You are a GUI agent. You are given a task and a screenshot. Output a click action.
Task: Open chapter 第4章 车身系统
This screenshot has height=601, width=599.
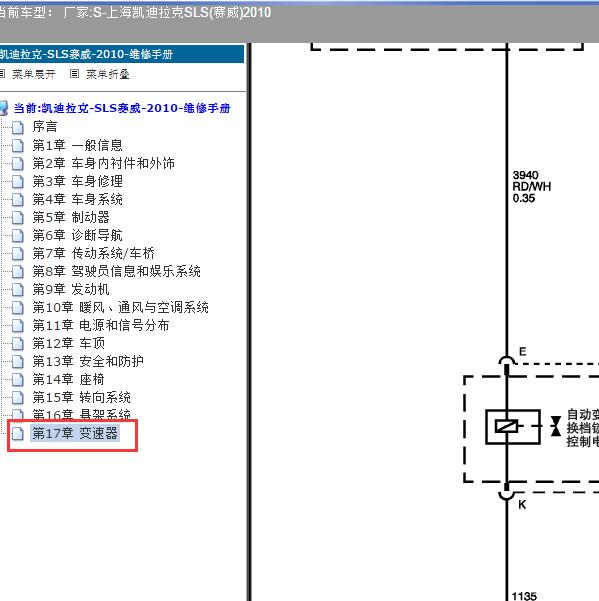click(x=77, y=199)
